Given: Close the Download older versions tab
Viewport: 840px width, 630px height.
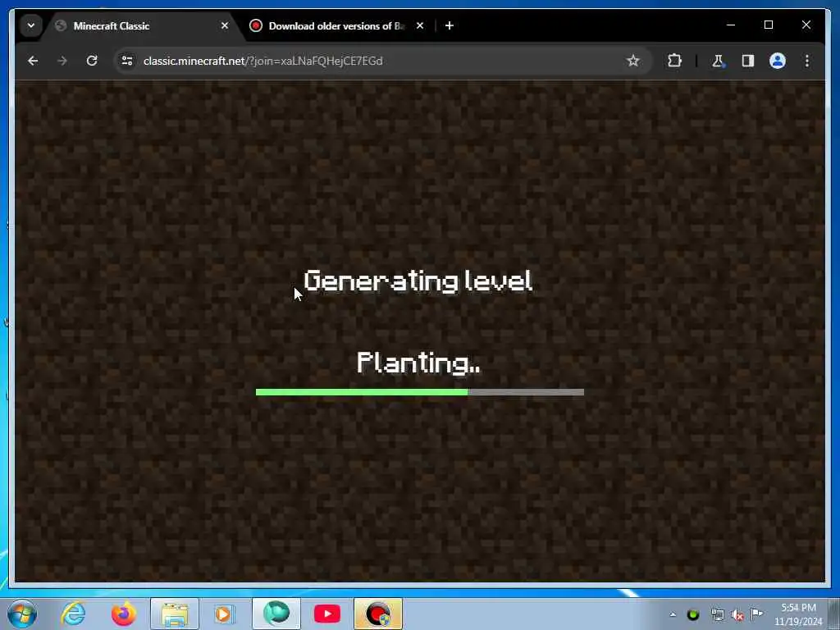Looking at the screenshot, I should coord(420,25).
